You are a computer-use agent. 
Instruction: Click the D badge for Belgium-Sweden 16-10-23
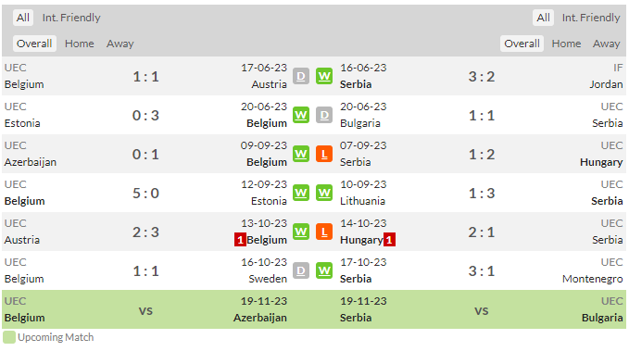point(301,270)
